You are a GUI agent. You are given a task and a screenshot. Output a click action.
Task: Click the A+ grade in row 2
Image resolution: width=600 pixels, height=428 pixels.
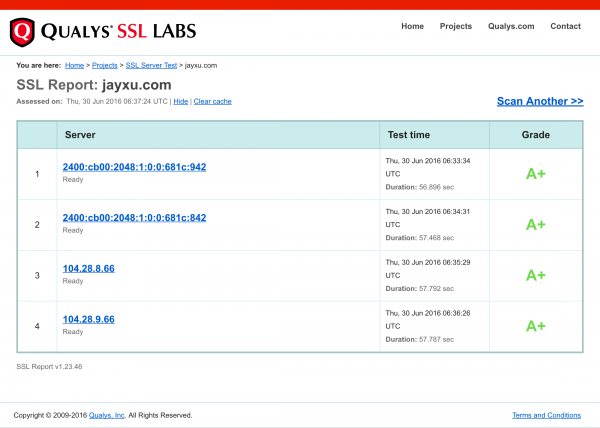(x=535, y=225)
